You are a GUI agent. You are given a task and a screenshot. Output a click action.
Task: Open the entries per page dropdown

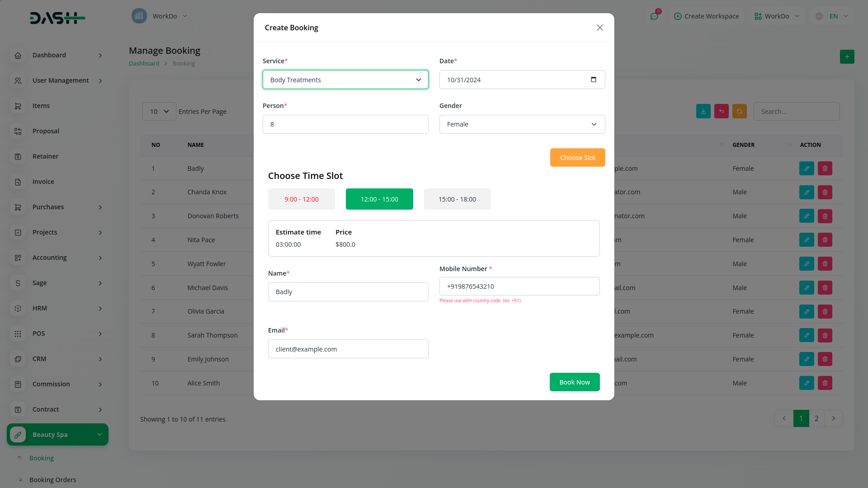click(x=159, y=111)
